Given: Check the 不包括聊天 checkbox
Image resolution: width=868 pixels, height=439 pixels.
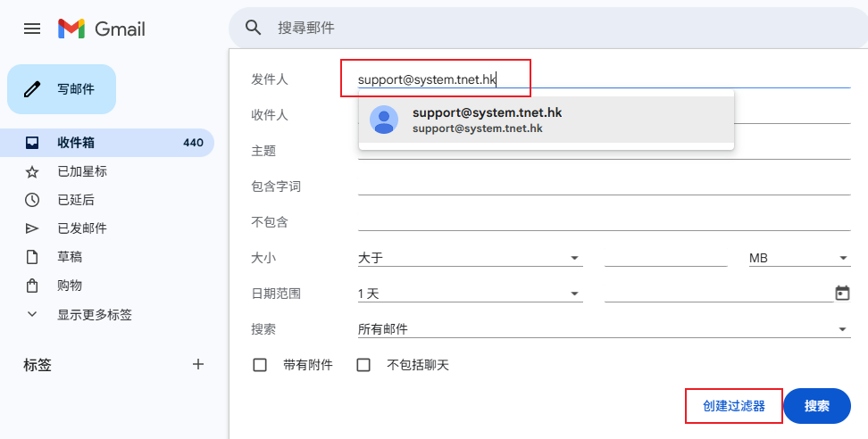Looking at the screenshot, I should (363, 365).
